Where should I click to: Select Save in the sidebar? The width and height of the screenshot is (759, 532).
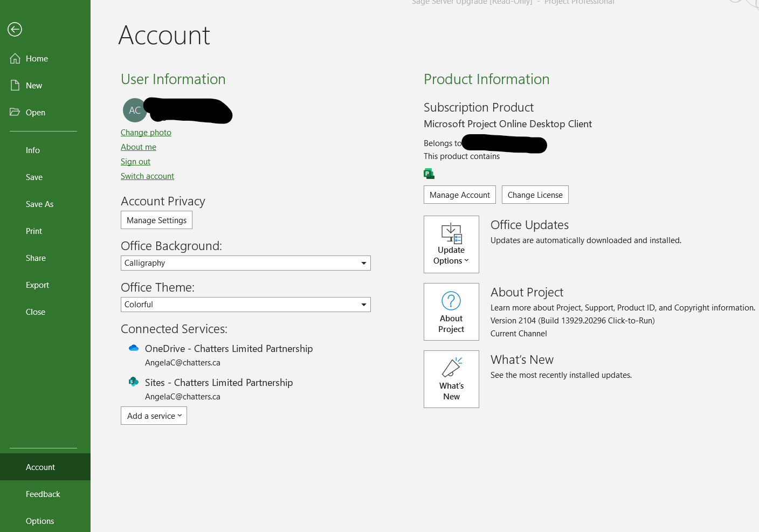[45, 177]
